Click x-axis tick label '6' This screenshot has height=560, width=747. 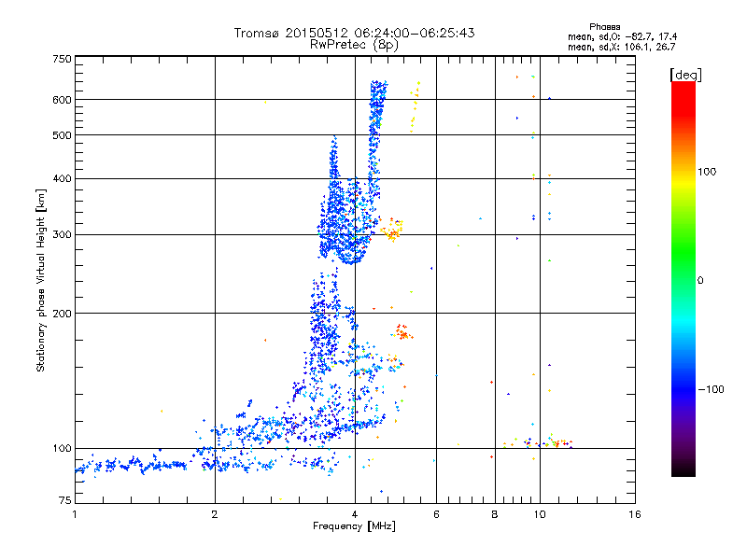(436, 514)
